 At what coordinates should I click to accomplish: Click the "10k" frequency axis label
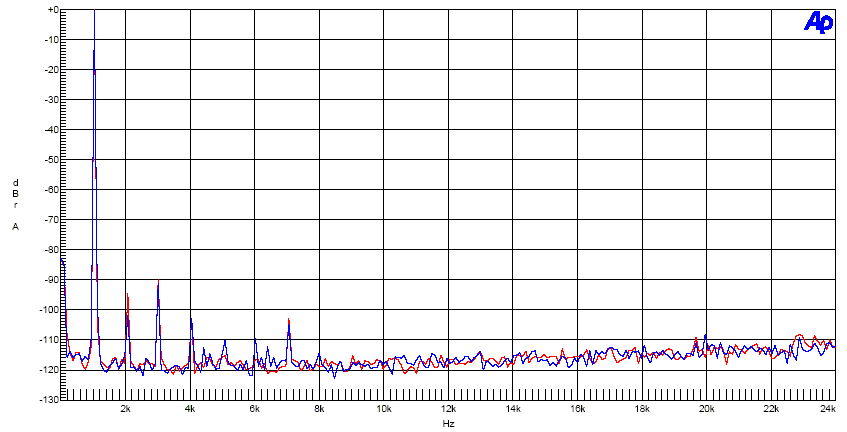(384, 409)
